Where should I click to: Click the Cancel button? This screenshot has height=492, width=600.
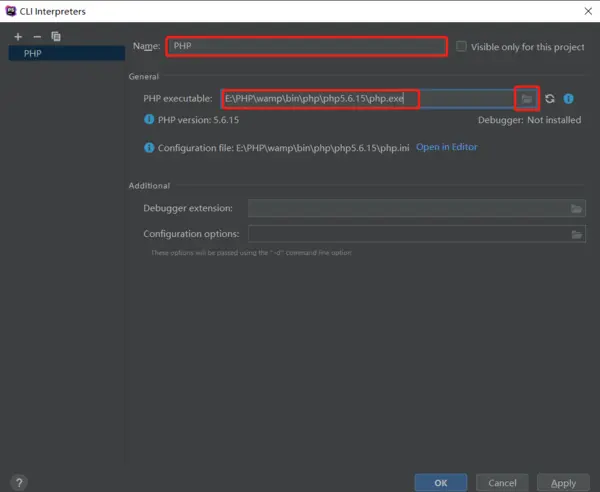[x=502, y=483]
